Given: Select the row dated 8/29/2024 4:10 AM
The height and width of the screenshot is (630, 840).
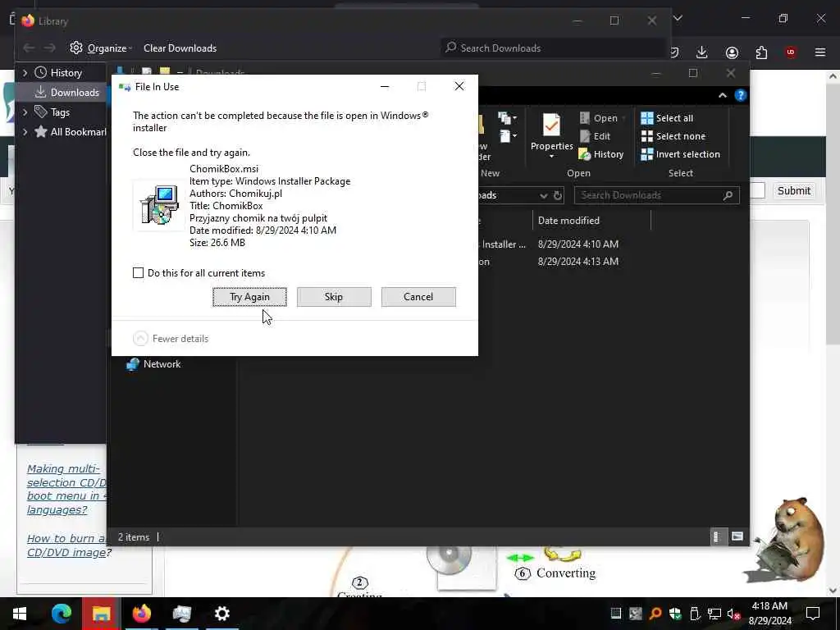Looking at the screenshot, I should 578,244.
